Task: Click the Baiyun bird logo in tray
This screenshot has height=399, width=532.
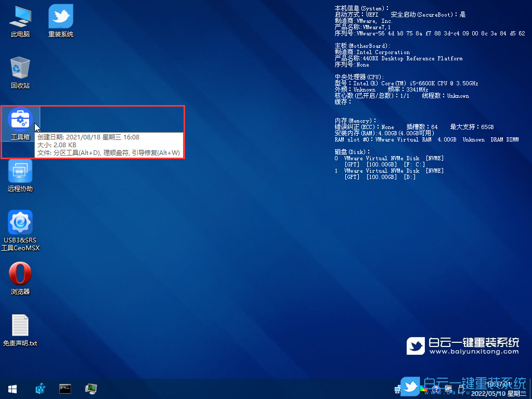Action: (410, 388)
